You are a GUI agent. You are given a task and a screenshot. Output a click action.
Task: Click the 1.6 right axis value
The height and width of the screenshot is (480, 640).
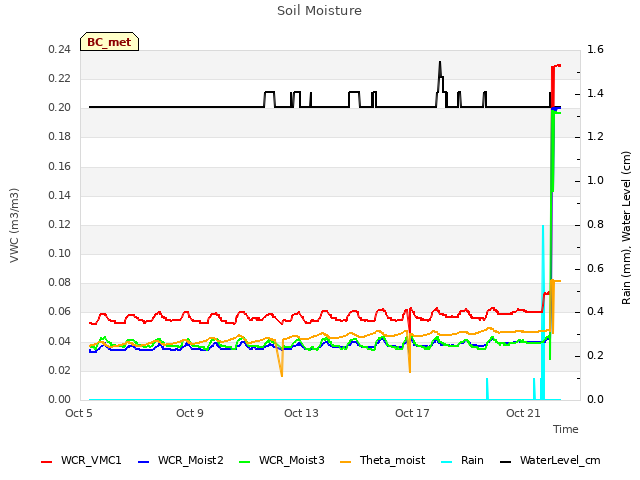pyautogui.click(x=595, y=50)
